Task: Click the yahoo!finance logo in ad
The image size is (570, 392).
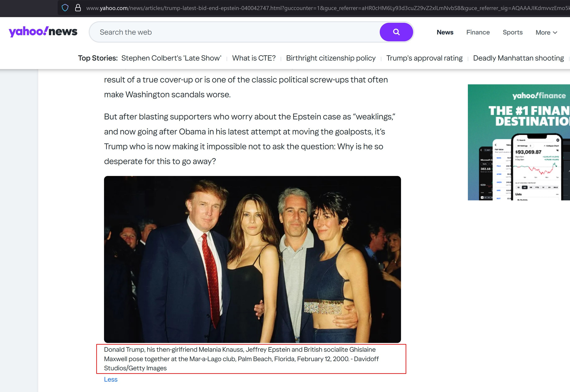Action: click(x=538, y=96)
